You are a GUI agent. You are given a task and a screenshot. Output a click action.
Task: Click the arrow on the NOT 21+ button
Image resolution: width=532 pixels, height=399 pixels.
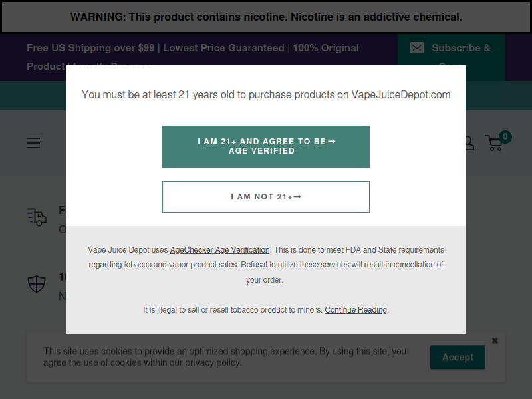click(297, 196)
